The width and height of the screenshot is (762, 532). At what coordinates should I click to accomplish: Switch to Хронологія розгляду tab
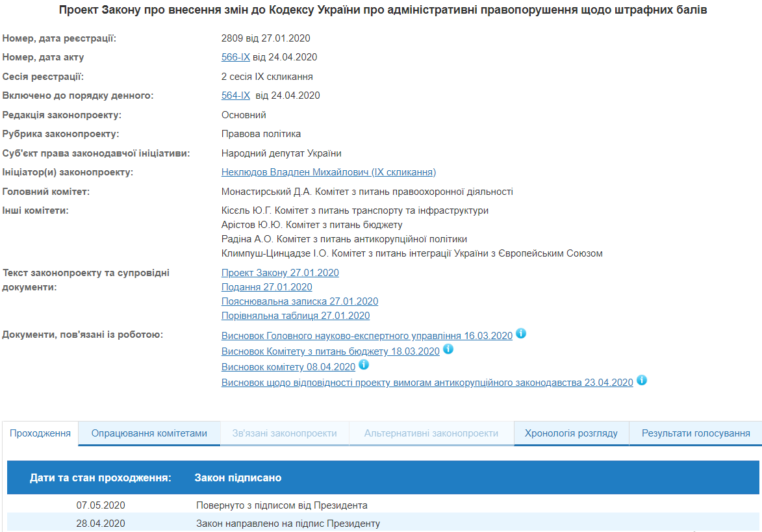[x=570, y=433]
